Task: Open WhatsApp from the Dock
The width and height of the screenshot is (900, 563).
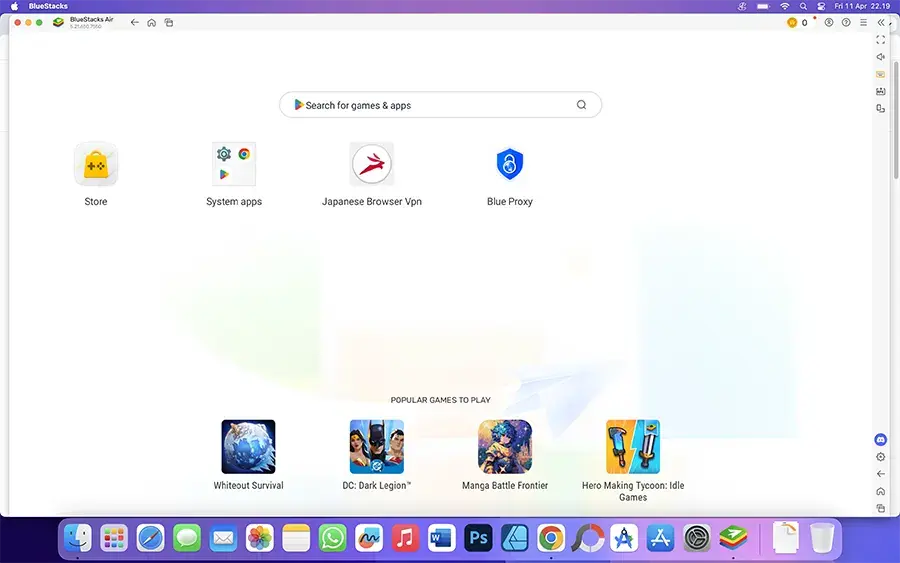Action: [x=332, y=538]
